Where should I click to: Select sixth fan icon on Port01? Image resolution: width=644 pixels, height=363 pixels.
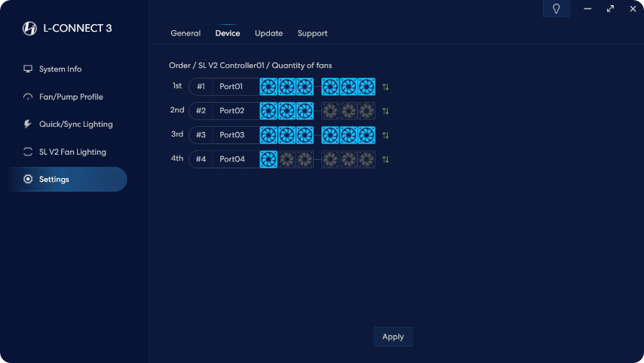click(366, 87)
